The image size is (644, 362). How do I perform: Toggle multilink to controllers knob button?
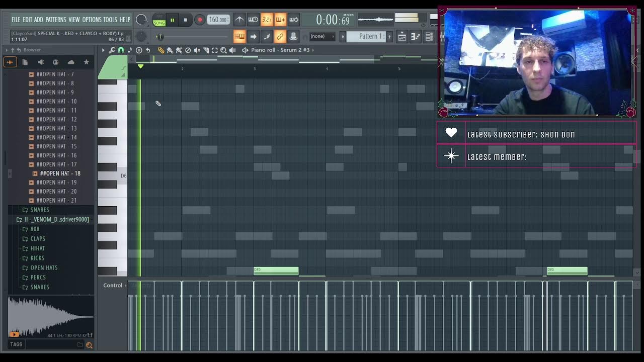[x=293, y=36]
